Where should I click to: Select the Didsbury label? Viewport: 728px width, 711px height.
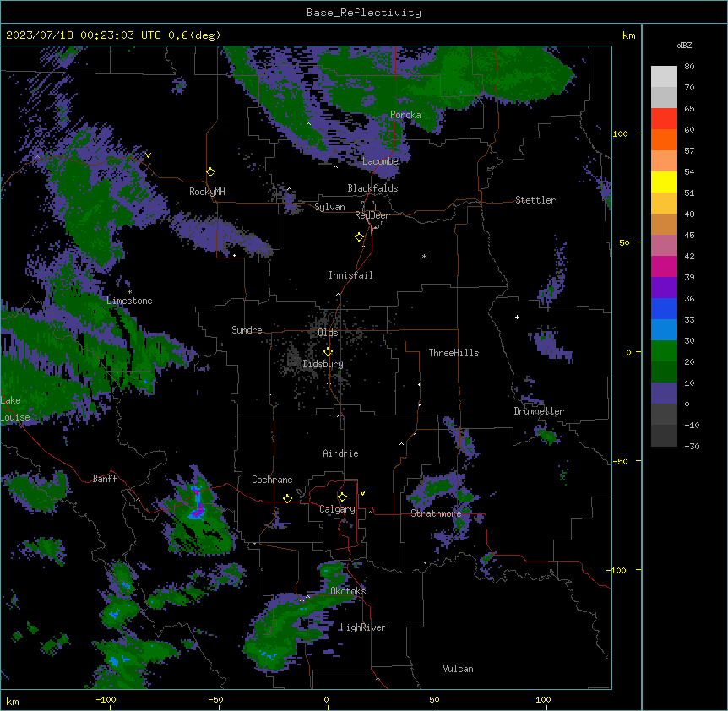pos(323,364)
